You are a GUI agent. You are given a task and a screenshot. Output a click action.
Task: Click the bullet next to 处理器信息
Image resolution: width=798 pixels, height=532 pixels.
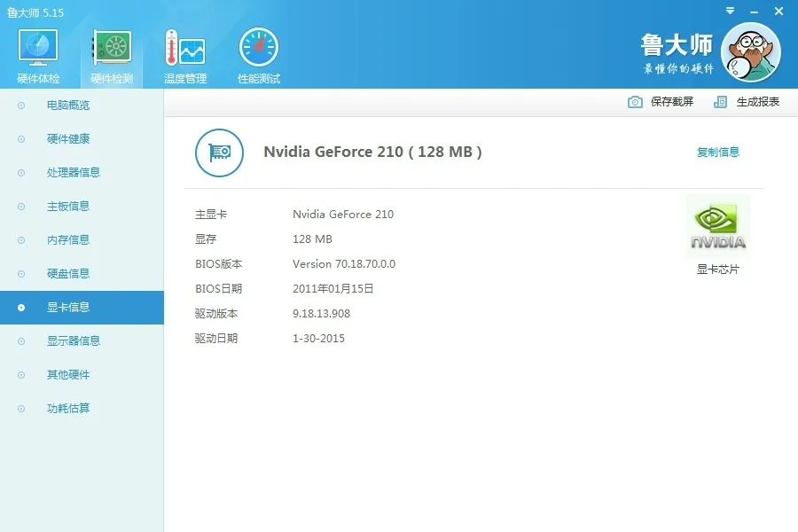(x=21, y=173)
